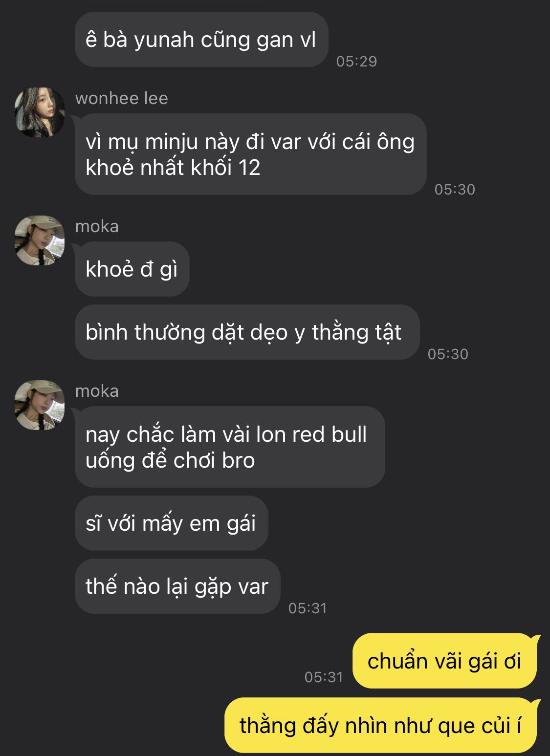The height and width of the screenshot is (756, 550).
Task: Tap the 05:31 timestamp beside the yellow bubble
Action: pos(324,677)
